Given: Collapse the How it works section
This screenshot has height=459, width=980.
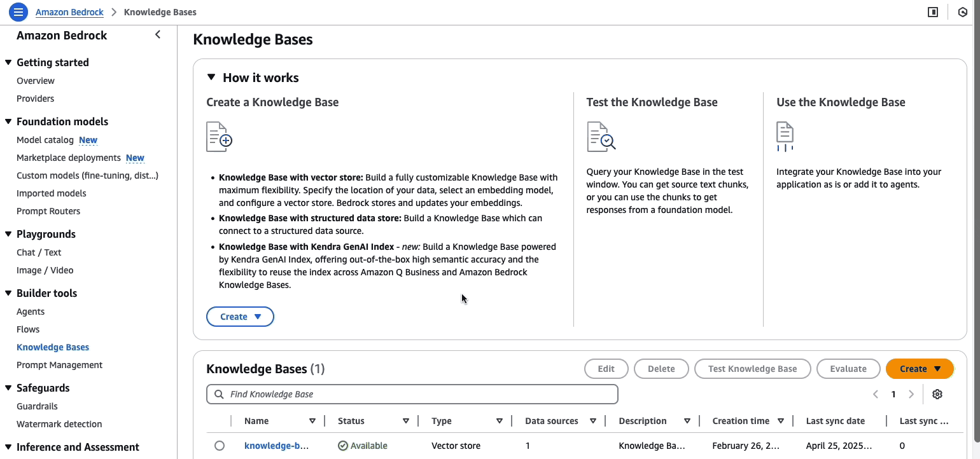Looking at the screenshot, I should 211,76.
